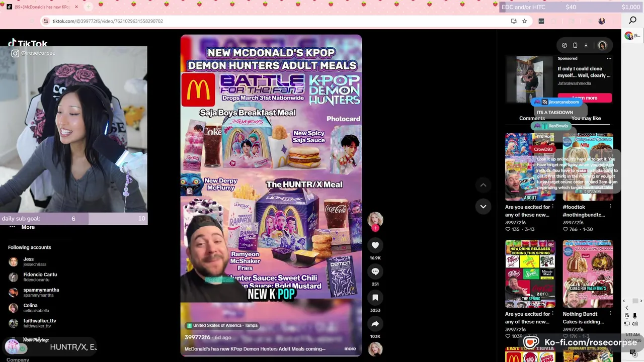Open the browser profile avatar in toolbar
Viewport: 644px width, 362px height.
[602, 21]
